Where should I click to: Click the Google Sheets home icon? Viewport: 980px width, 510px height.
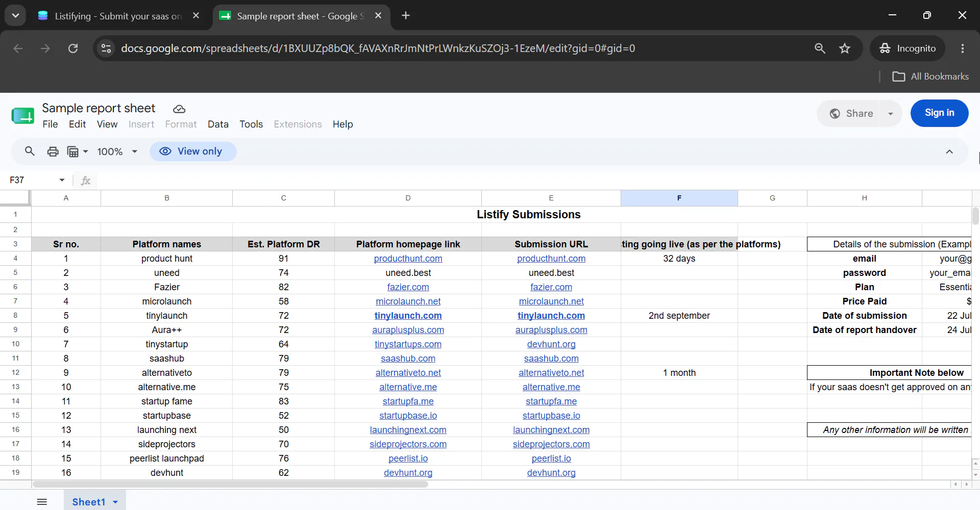pyautogui.click(x=22, y=116)
